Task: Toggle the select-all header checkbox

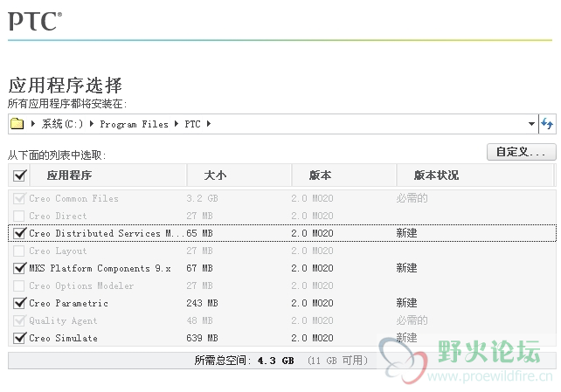Action: pos(20,175)
